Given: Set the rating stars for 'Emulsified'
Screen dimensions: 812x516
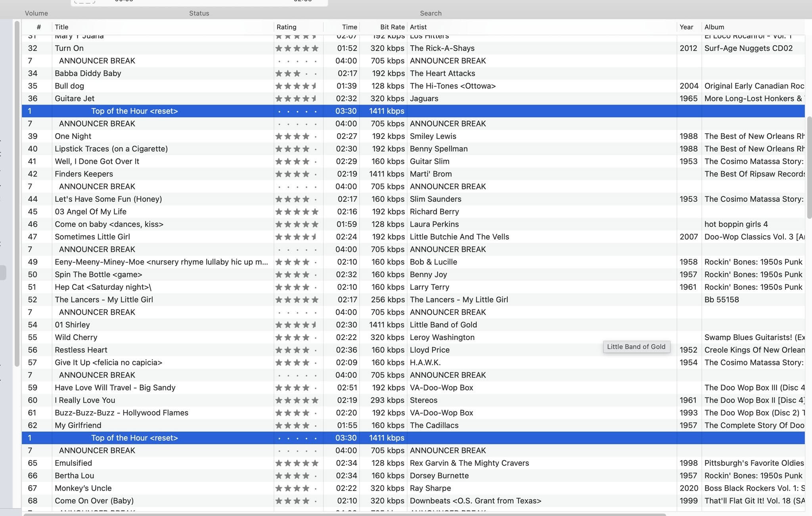Looking at the screenshot, I should point(297,463).
